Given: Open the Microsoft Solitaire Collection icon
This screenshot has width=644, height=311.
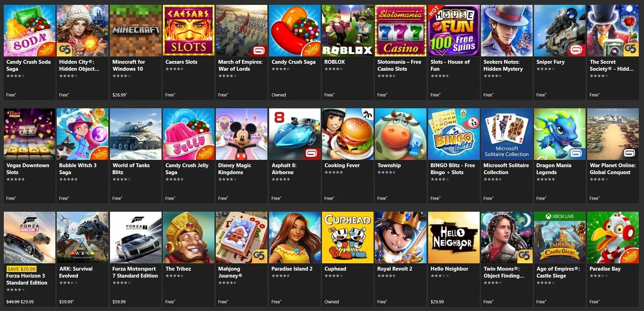Looking at the screenshot, I should tap(506, 134).
